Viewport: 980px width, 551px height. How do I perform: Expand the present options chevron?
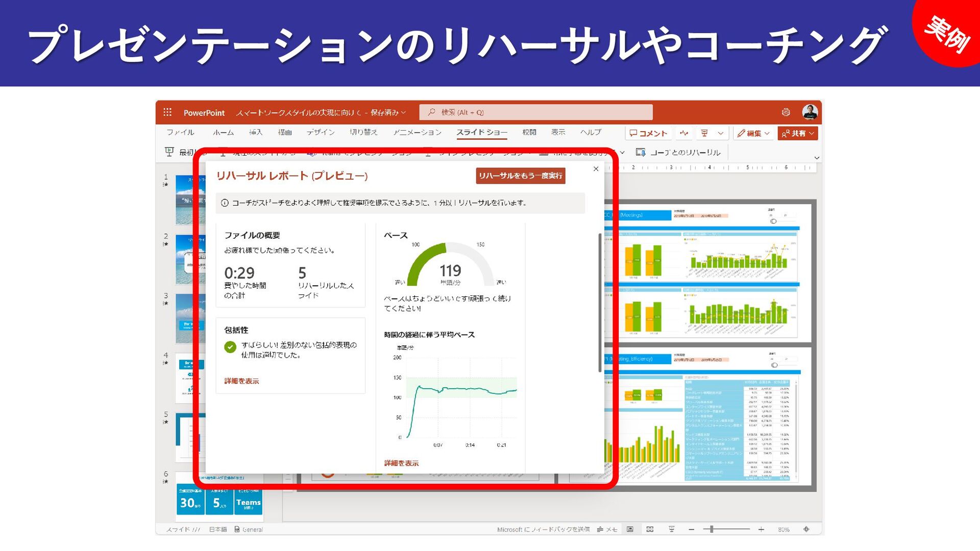pyautogui.click(x=721, y=133)
